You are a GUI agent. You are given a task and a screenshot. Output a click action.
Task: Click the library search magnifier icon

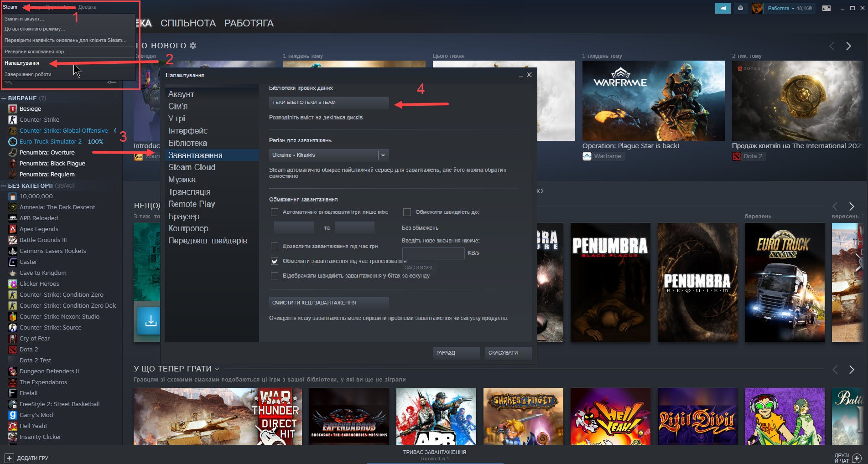[8, 82]
